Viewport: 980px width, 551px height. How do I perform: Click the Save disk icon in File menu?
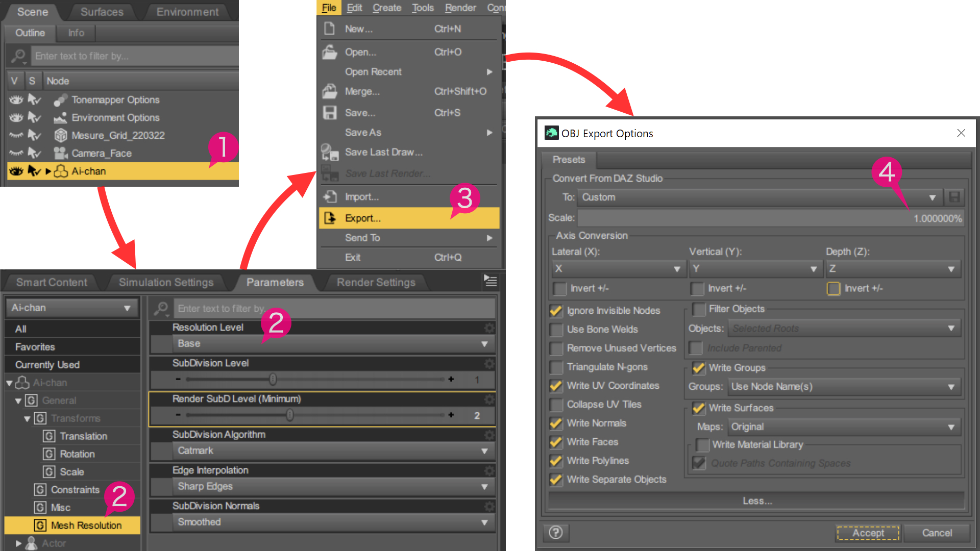point(330,113)
